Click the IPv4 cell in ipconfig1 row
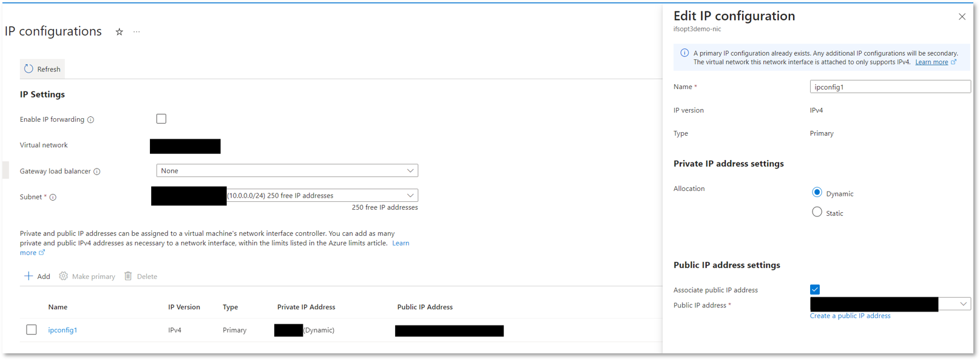This screenshot has width=980, height=360. (175, 330)
